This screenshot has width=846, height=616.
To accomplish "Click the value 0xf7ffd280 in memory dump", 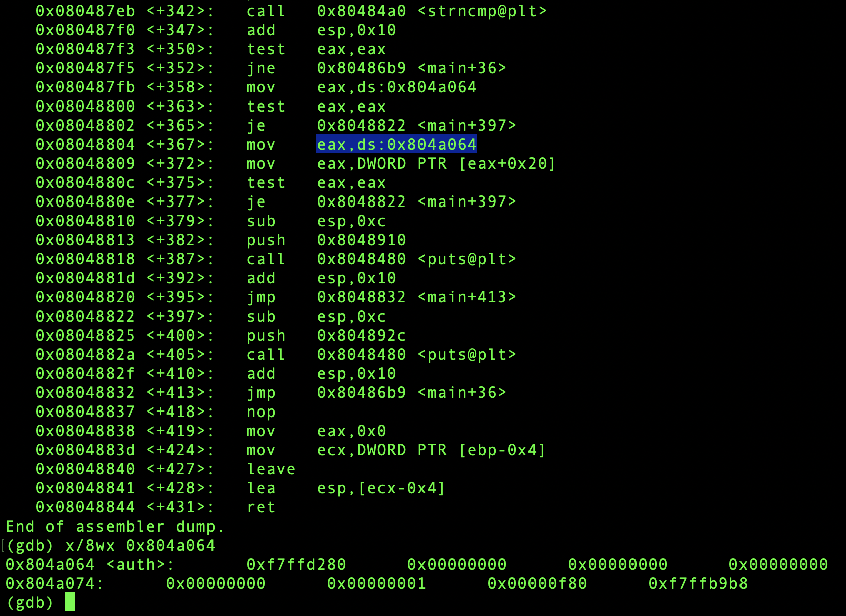I will pyautogui.click(x=296, y=565).
